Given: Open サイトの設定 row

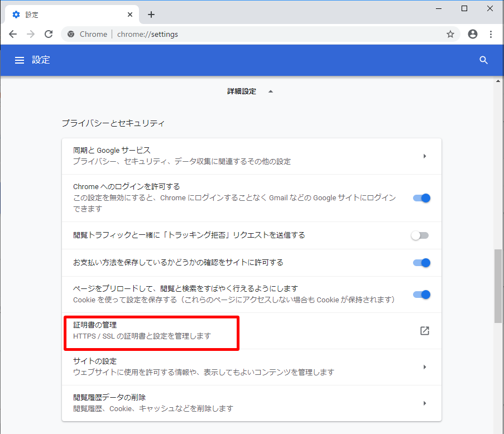Looking at the screenshot, I should (x=252, y=367).
